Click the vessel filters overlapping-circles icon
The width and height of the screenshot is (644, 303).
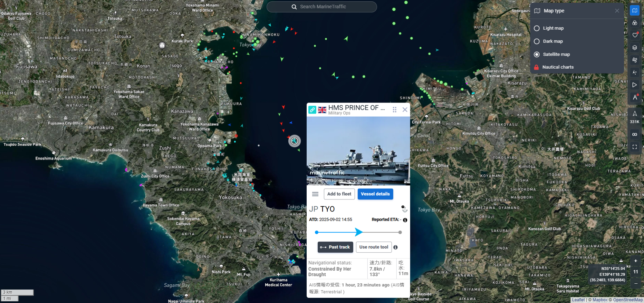pos(635,23)
